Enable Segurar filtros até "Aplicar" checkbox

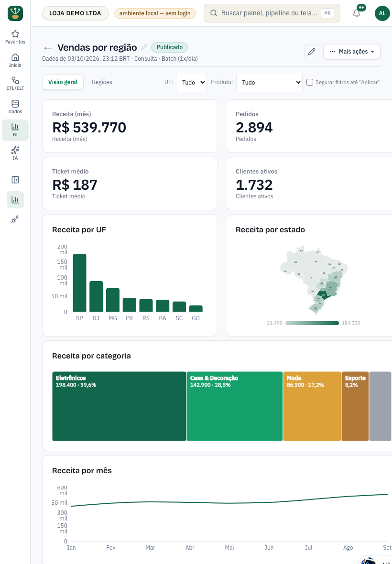pos(310,82)
